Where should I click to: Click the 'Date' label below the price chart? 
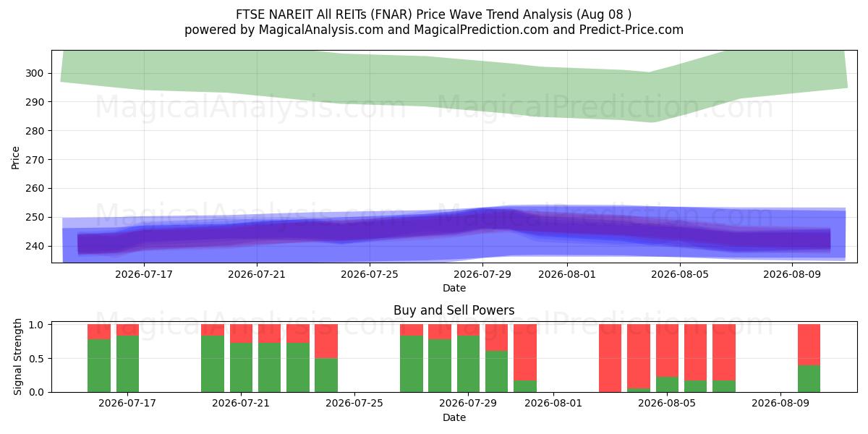pyautogui.click(x=454, y=288)
